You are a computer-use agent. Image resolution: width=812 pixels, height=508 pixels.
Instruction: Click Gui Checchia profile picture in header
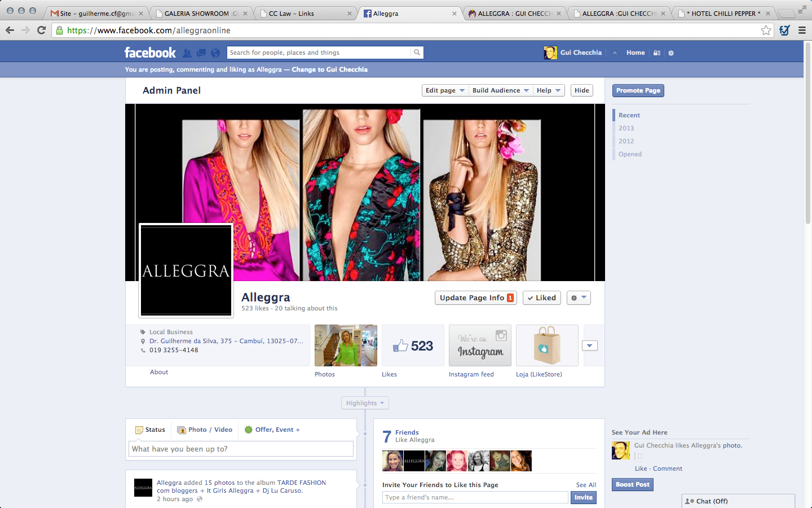(550, 52)
